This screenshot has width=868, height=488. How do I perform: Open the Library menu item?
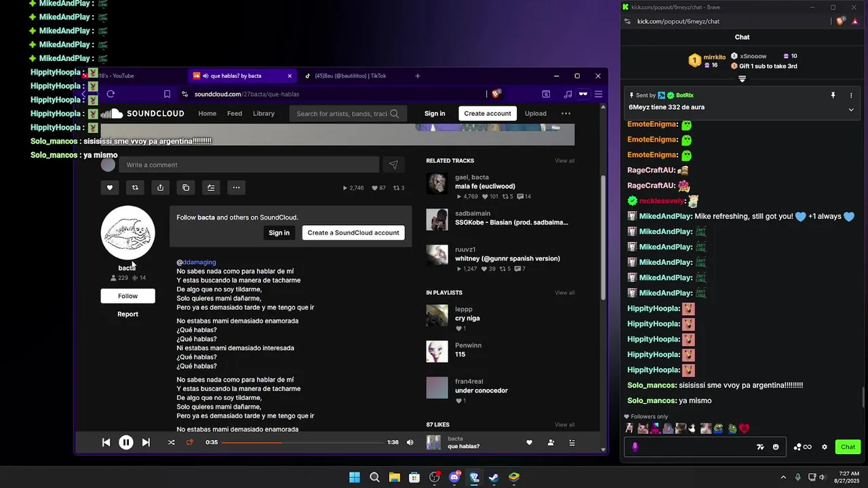pyautogui.click(x=264, y=113)
